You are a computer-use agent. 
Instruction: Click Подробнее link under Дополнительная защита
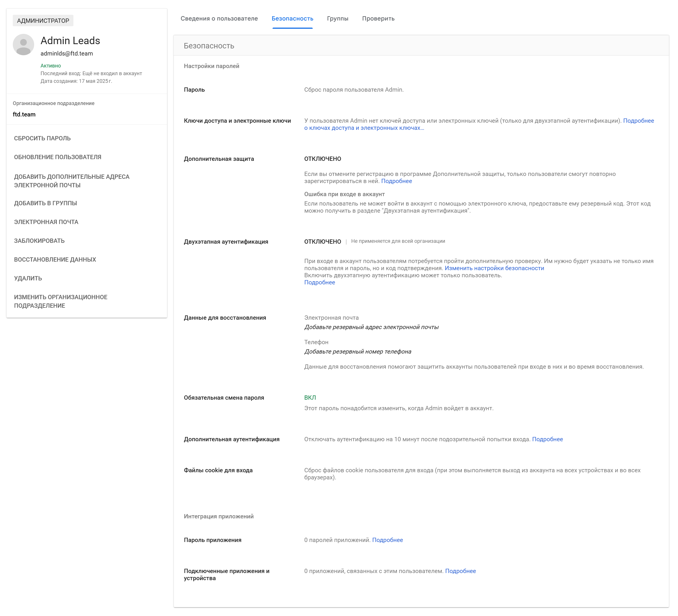click(x=396, y=181)
